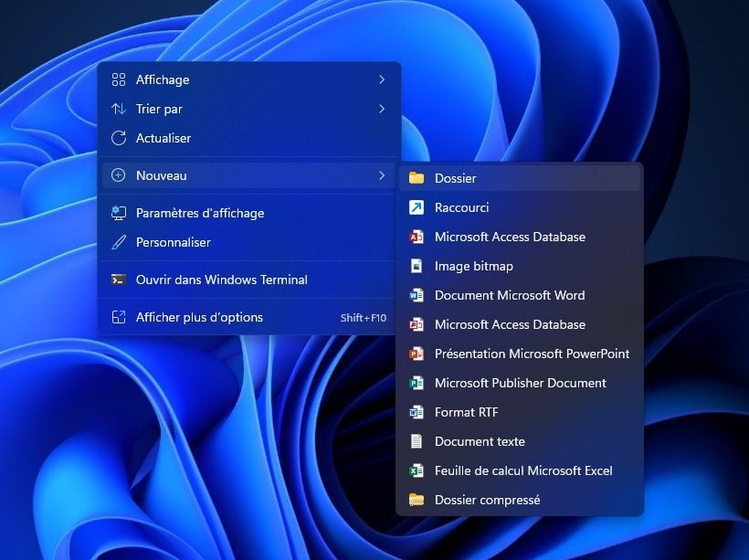
Task: Click the Excel spreadsheet icon
Action: click(417, 470)
